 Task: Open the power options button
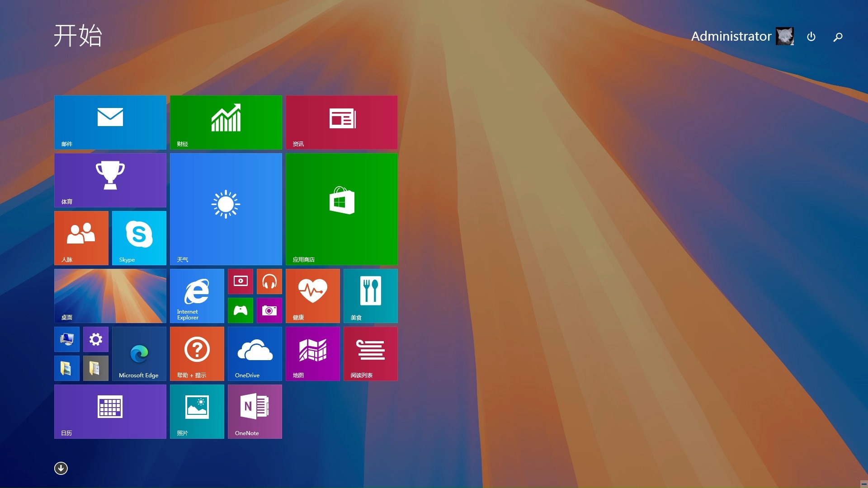click(811, 37)
